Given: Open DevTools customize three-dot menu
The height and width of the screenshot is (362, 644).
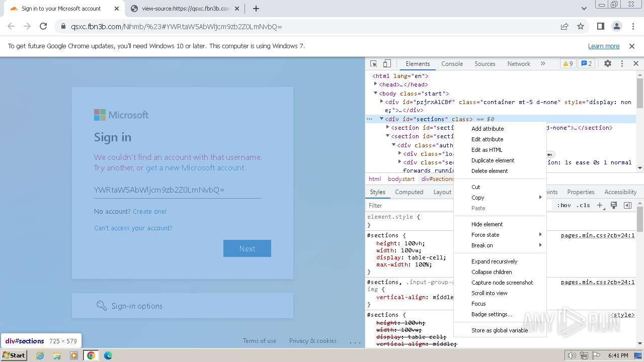Looking at the screenshot, I should click(622, 64).
